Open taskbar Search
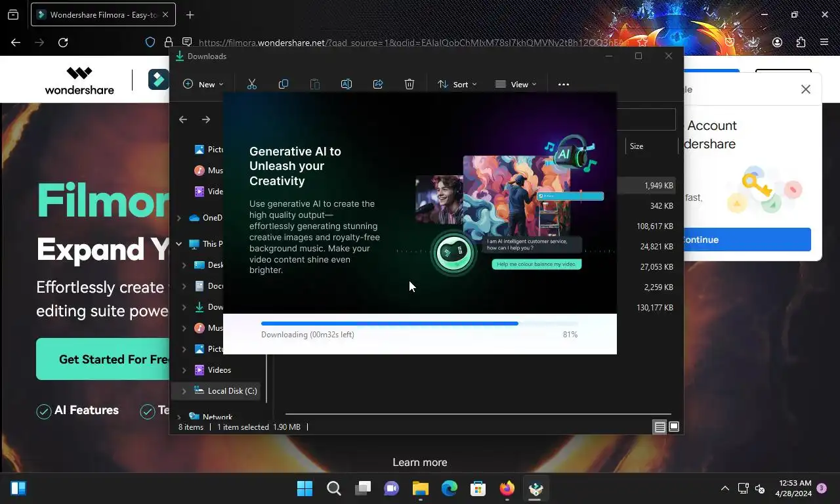Viewport: 840px width, 504px height. point(333,488)
